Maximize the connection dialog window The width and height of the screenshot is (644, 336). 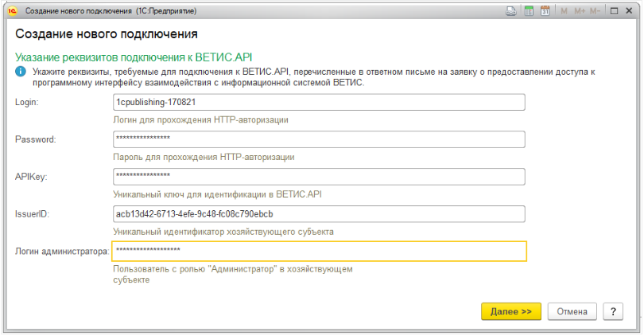click(x=614, y=11)
